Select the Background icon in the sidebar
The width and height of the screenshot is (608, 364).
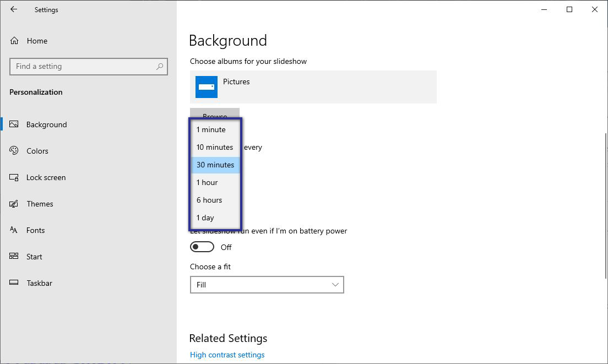[14, 124]
